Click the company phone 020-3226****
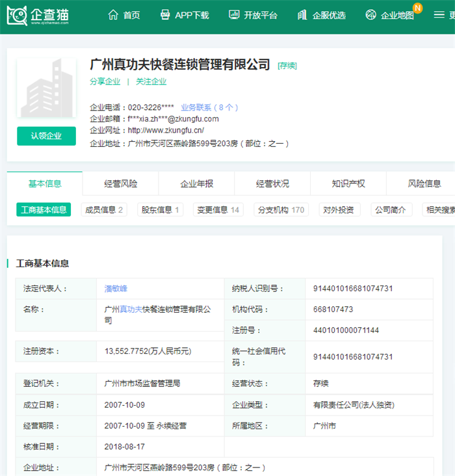The width and height of the screenshot is (455, 476). coord(151,107)
